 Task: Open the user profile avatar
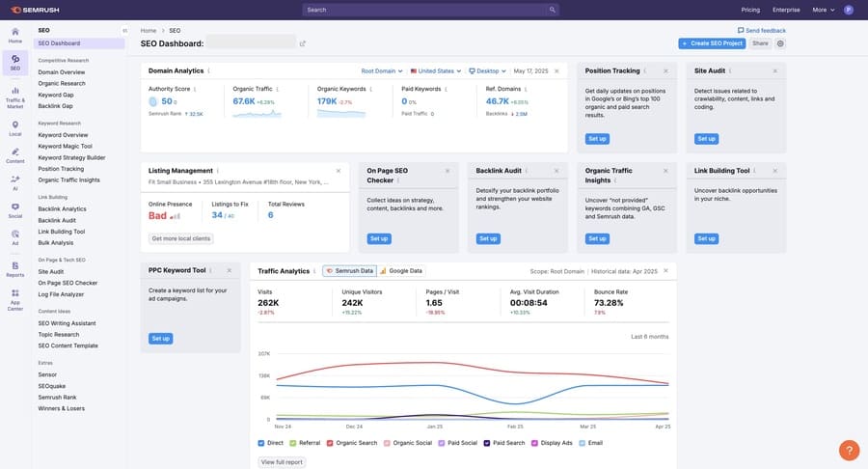point(848,10)
